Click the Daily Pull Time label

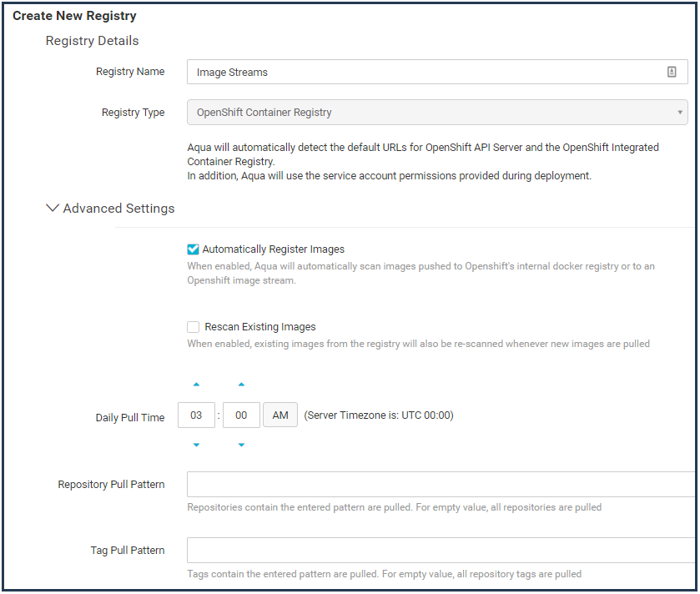click(x=130, y=418)
